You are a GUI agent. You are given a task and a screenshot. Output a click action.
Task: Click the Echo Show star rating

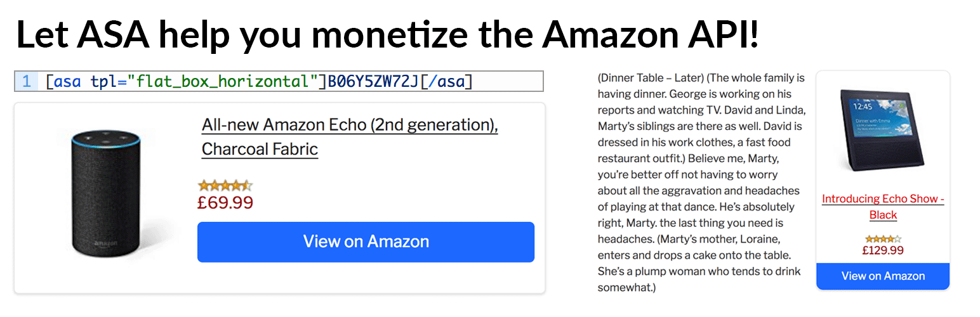[x=883, y=239]
